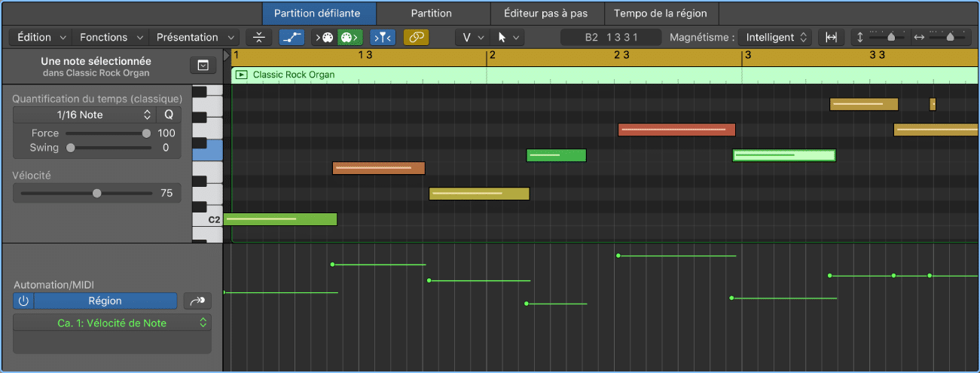Image resolution: width=980 pixels, height=373 pixels.
Task: Open the Édition menu
Action: coord(41,37)
